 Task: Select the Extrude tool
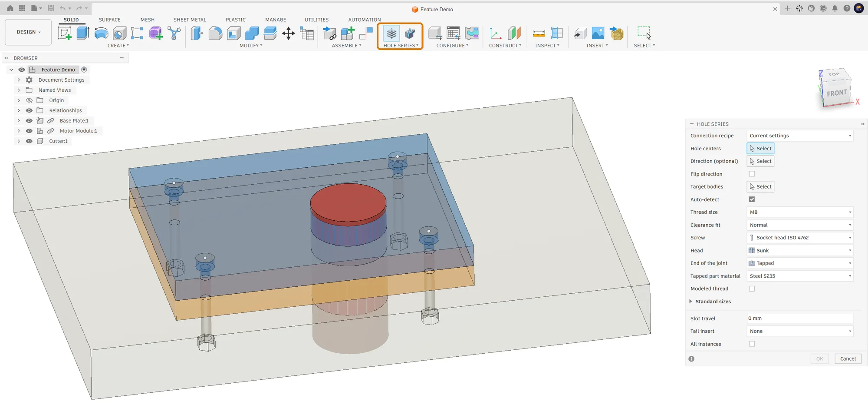click(83, 33)
